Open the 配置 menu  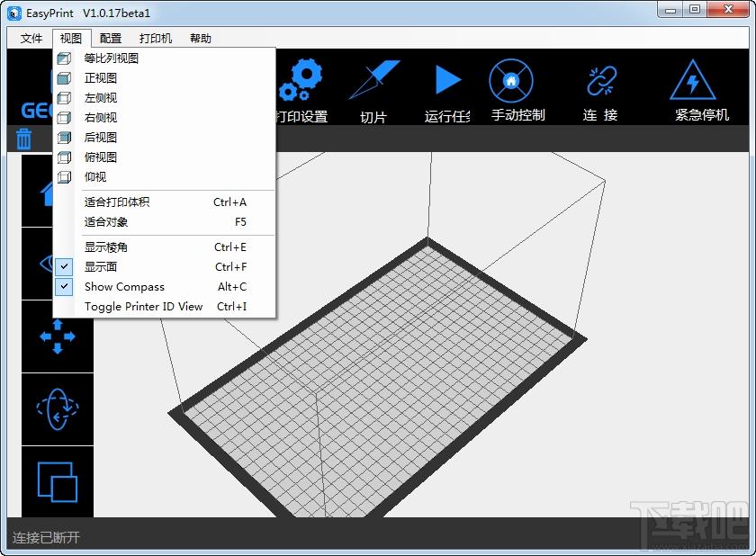(111, 38)
